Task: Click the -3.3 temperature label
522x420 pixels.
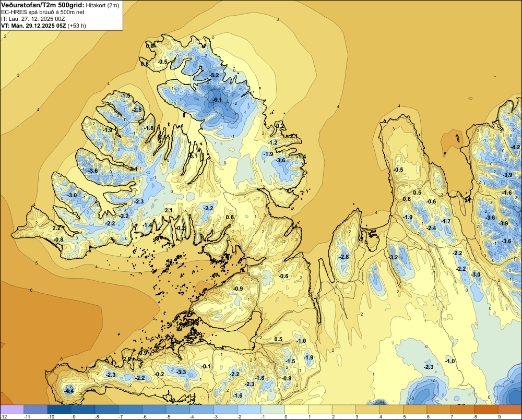Action: click(181, 372)
